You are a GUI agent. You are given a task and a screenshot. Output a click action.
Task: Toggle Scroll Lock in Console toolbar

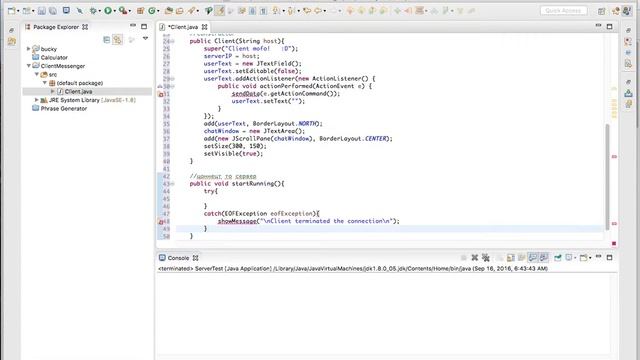coord(511,258)
